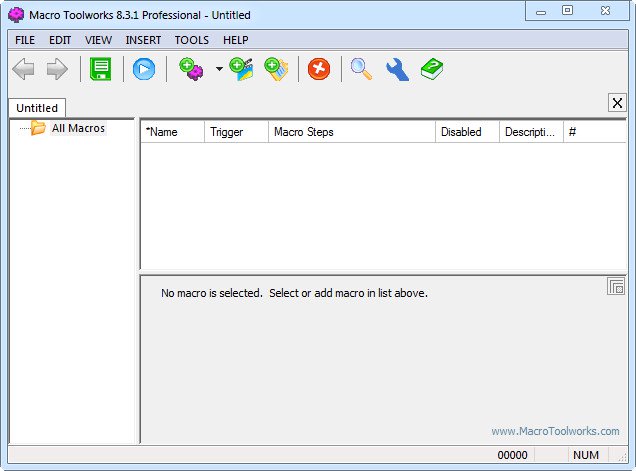This screenshot has height=471, width=636.
Task: Add a new macro group with the clapperboard icon
Action: pos(241,69)
